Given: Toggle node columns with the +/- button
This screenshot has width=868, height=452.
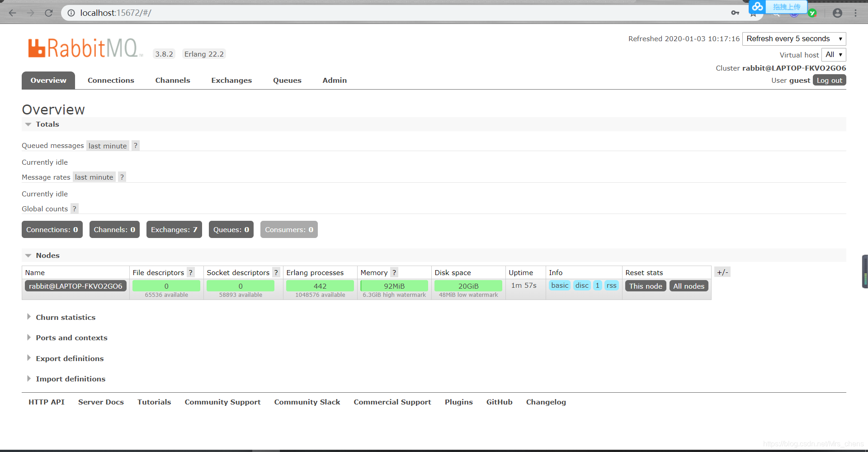Looking at the screenshot, I should [722, 272].
